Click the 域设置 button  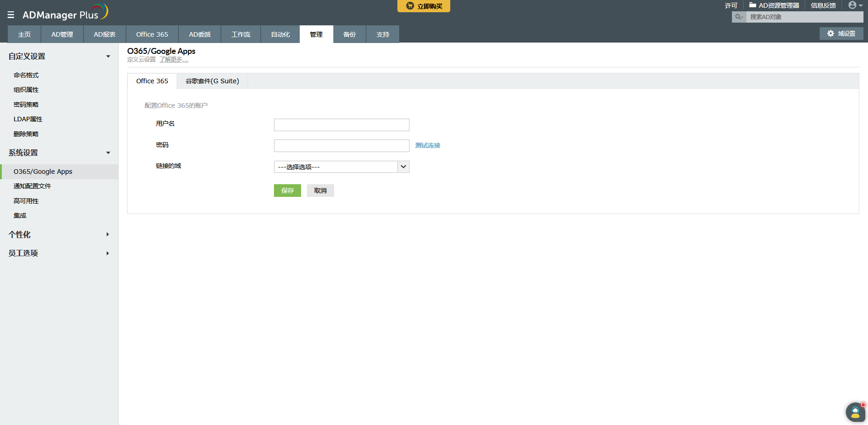(841, 33)
